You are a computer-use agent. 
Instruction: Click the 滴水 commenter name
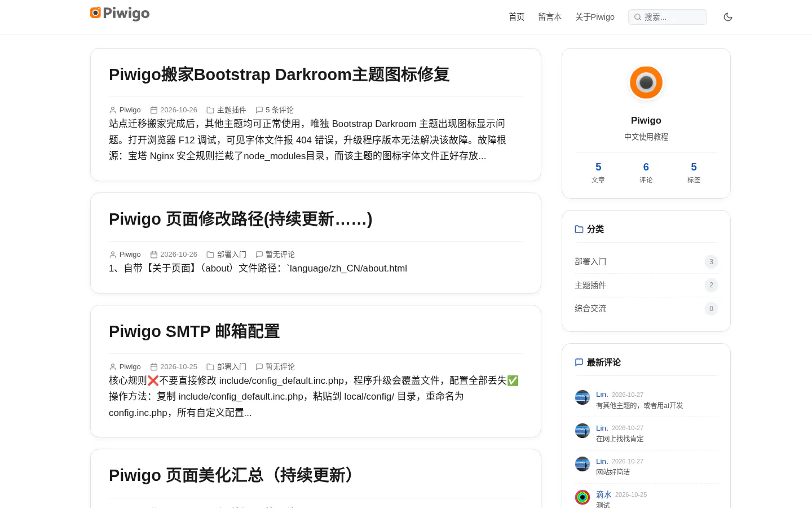pyautogui.click(x=604, y=494)
